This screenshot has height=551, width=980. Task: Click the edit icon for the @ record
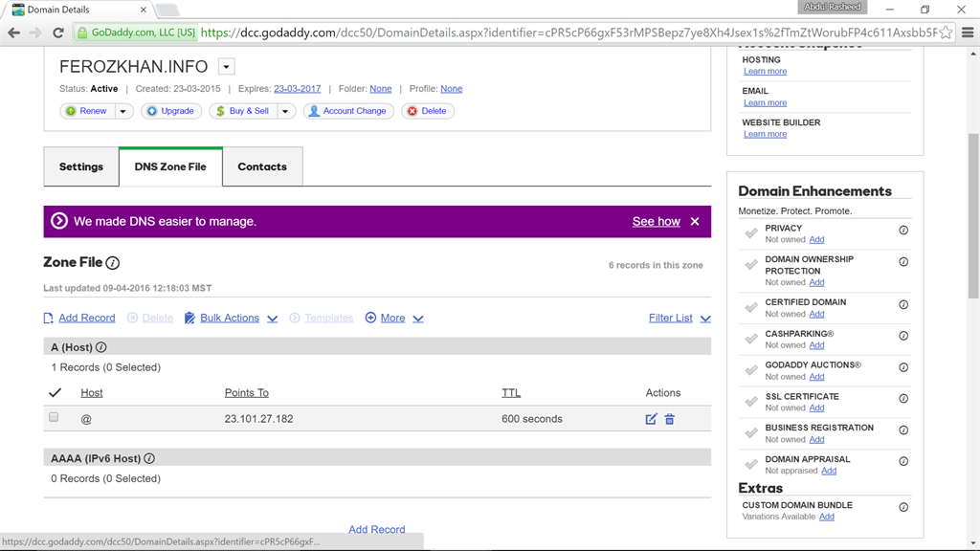tap(651, 419)
